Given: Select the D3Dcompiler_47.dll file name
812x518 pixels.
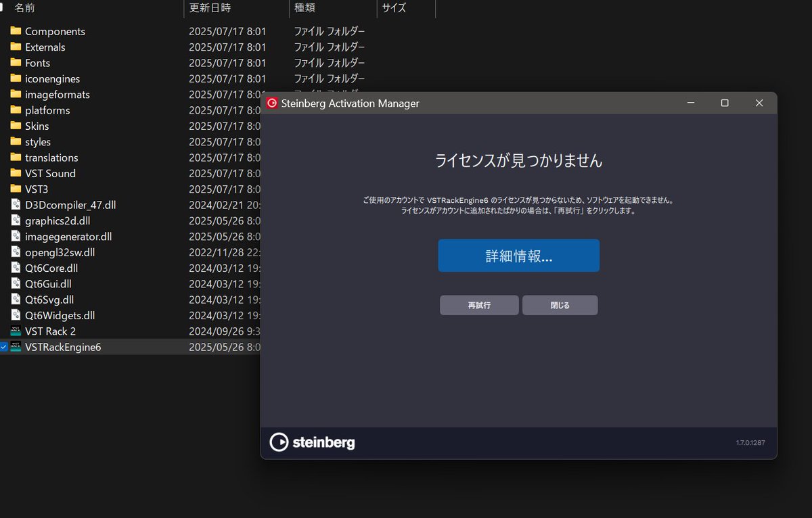Looking at the screenshot, I should (70, 205).
